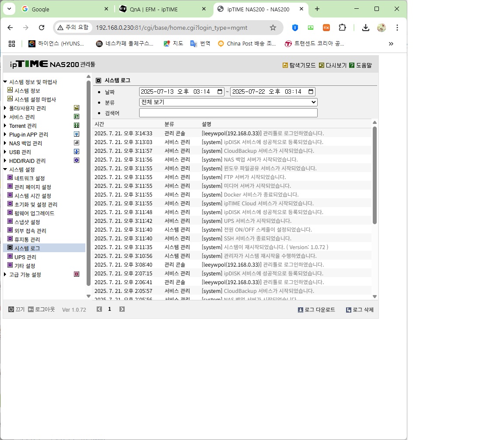
Task: Bookmark this page with the star icon
Action: (273, 28)
